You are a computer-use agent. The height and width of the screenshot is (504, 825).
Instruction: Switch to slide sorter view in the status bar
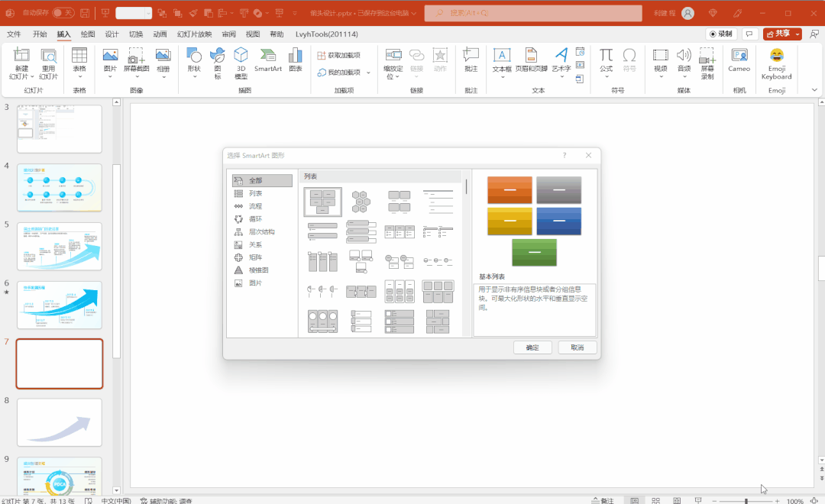[x=655, y=501]
